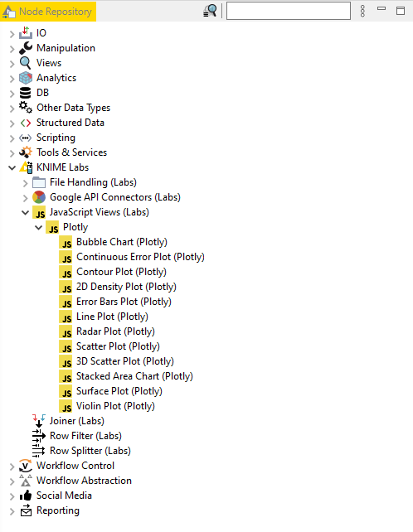
Task: Click the fuzzy search magnifier icon
Action: [210, 11]
